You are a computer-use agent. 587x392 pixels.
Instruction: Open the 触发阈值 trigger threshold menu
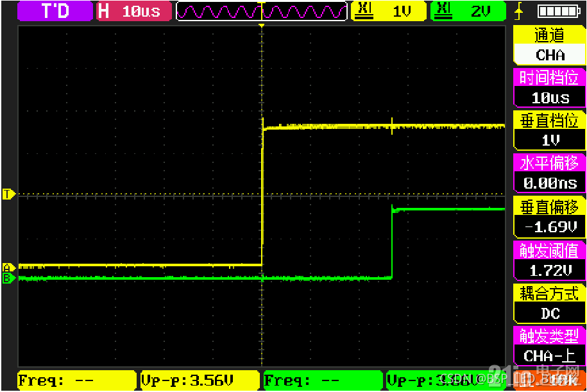(549, 250)
